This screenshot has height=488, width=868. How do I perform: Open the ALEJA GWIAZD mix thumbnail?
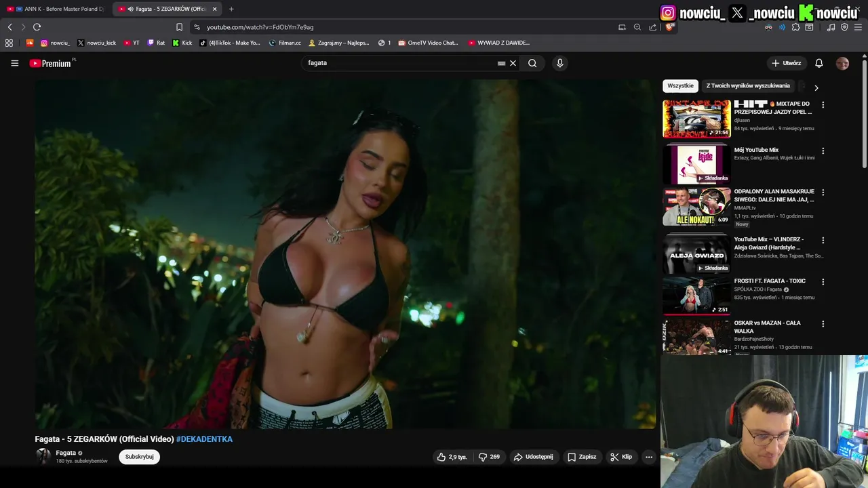[696, 253]
